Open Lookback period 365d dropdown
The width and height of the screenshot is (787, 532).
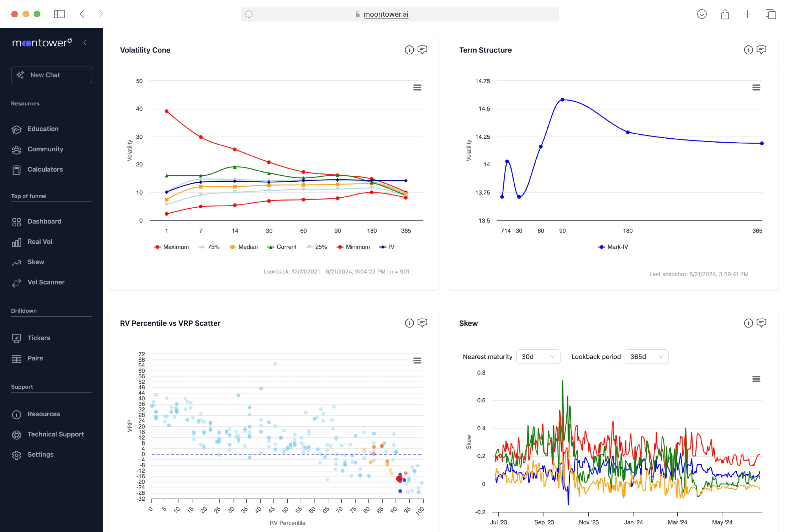tap(646, 357)
